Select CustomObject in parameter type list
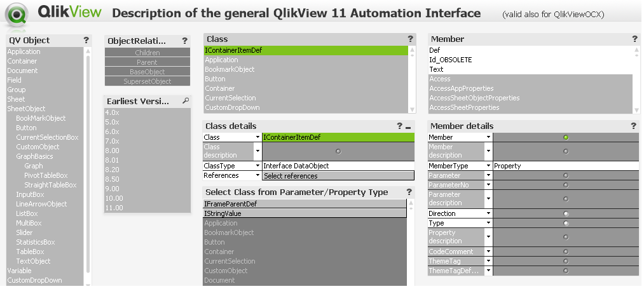The image size is (644, 296). point(305,271)
